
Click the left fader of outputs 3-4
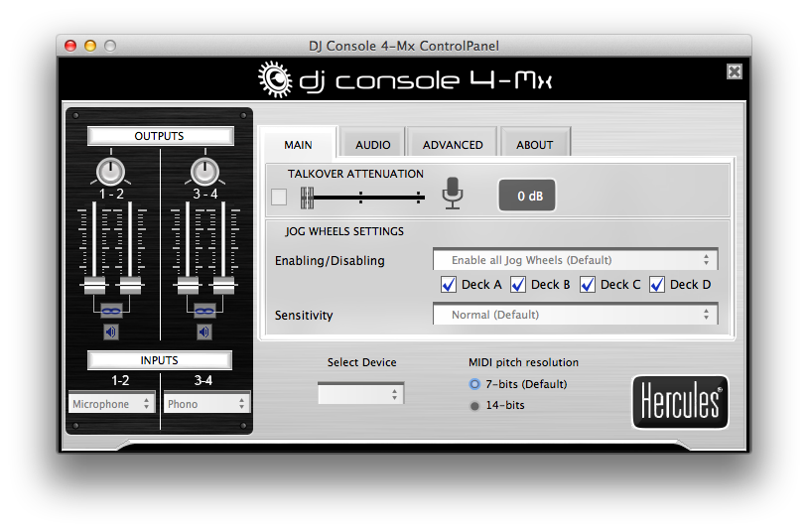tap(188, 285)
